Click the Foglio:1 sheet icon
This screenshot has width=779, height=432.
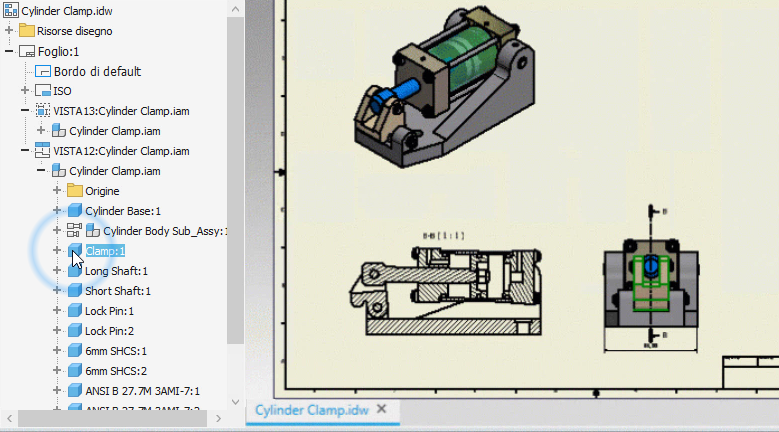pos(27,52)
